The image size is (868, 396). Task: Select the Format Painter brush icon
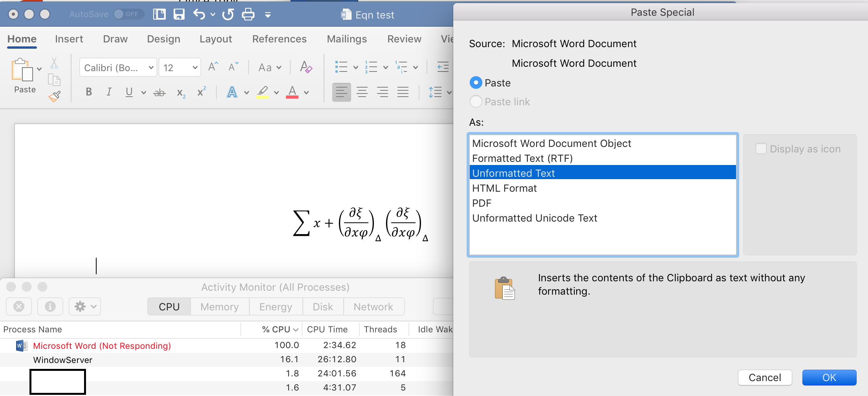coord(54,96)
